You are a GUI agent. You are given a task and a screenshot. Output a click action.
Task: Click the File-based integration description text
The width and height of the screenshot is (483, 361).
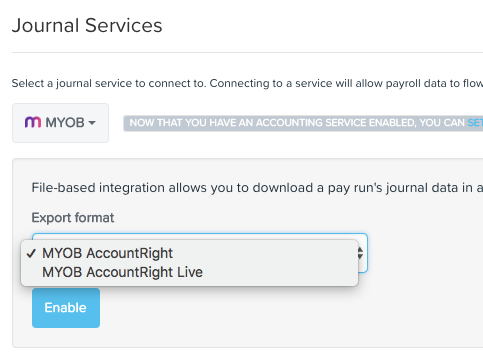coord(257,188)
